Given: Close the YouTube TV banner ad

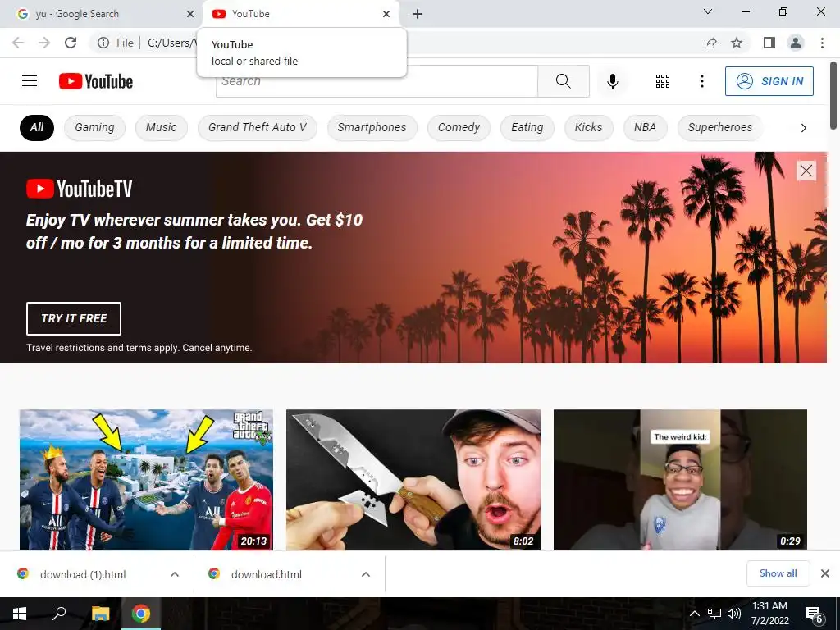Looking at the screenshot, I should [x=806, y=171].
